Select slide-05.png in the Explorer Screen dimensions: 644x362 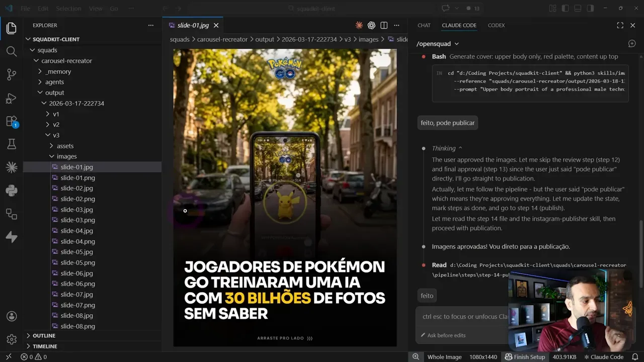pyautogui.click(x=77, y=262)
